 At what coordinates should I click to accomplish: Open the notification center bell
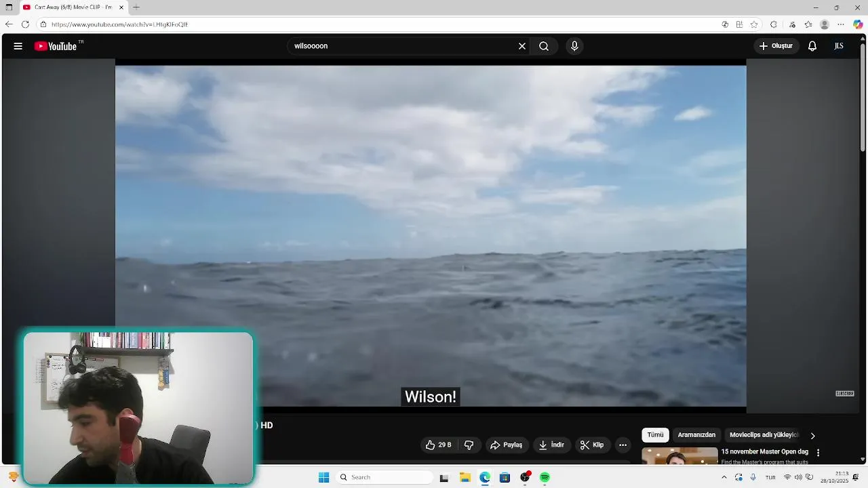(x=856, y=477)
